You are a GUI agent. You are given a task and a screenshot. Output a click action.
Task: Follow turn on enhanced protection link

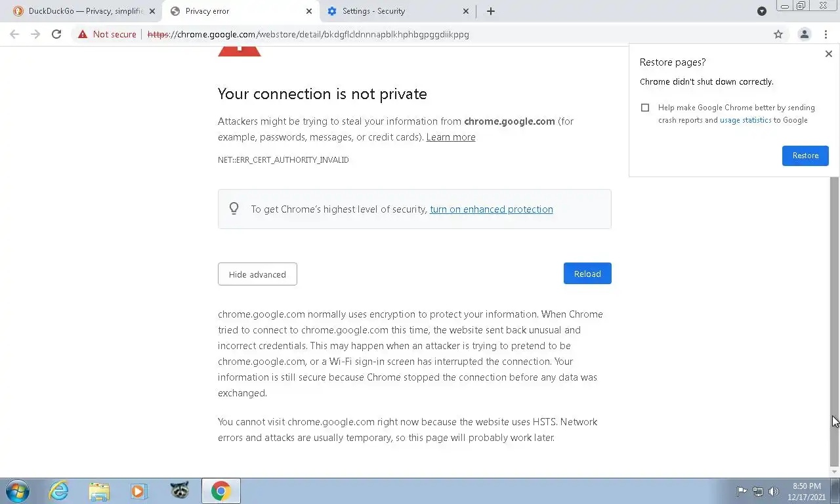[492, 209]
